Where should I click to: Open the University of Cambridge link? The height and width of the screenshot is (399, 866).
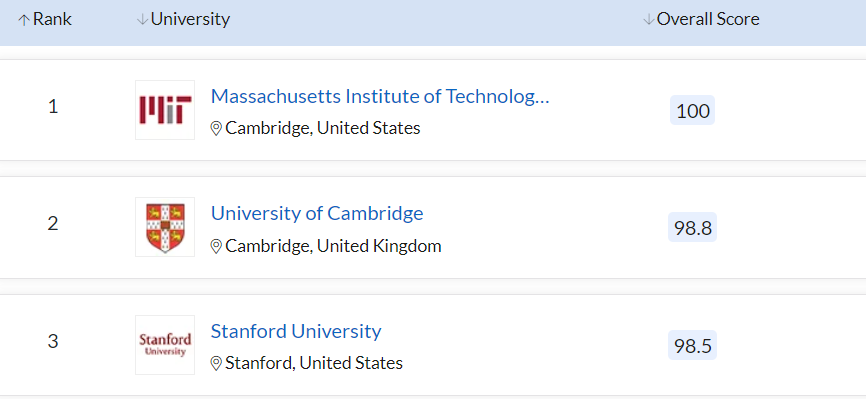(x=317, y=213)
